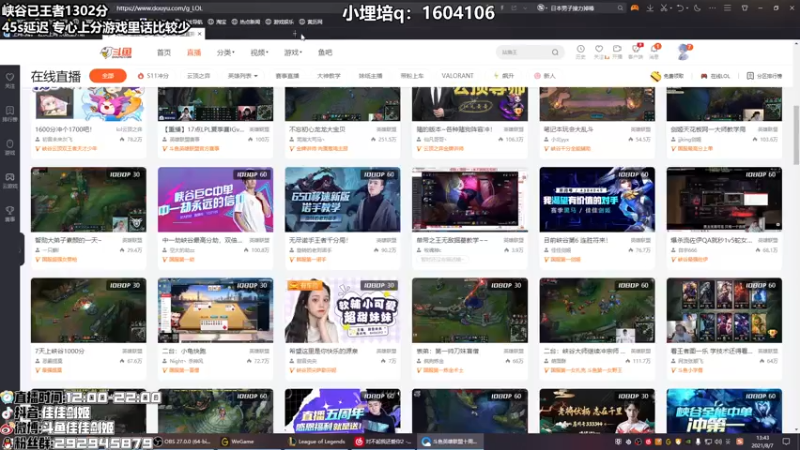Open the taskbar notification center icon
800x450 pixels.
click(786, 442)
